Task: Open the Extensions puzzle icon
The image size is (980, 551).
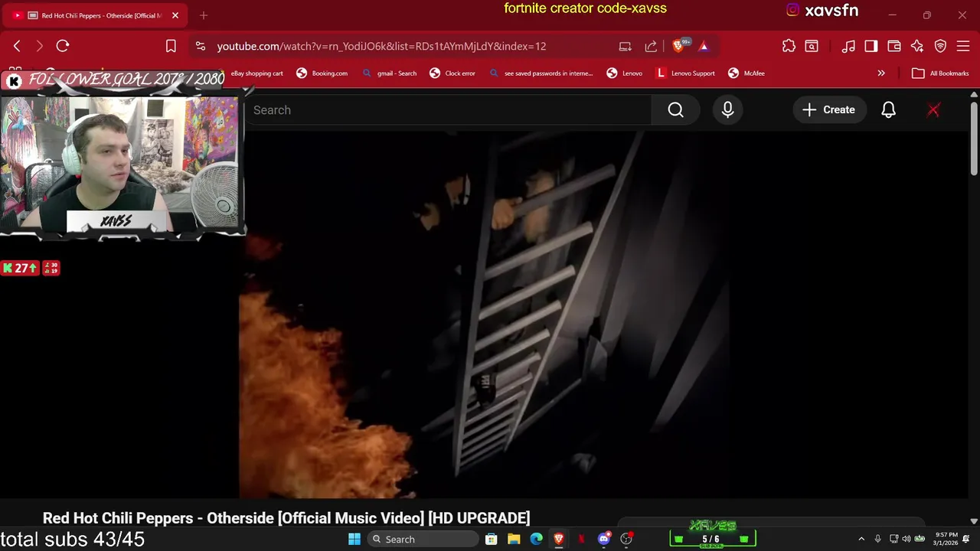Action: (789, 46)
